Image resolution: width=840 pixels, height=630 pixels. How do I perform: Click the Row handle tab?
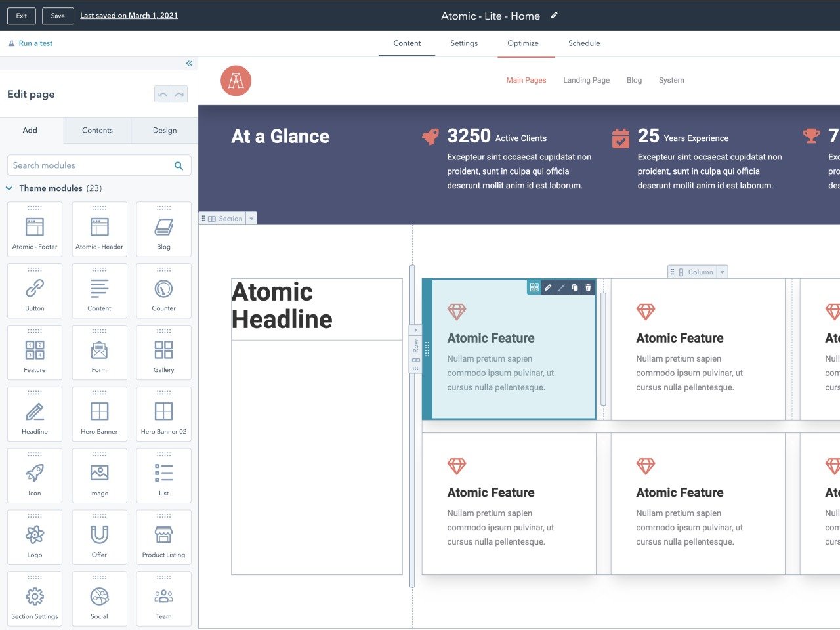click(x=415, y=348)
